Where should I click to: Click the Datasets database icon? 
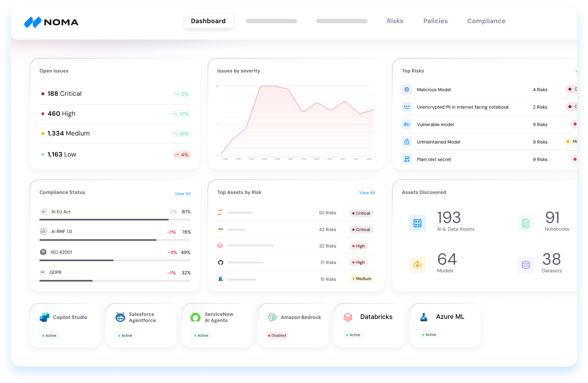pos(526,265)
